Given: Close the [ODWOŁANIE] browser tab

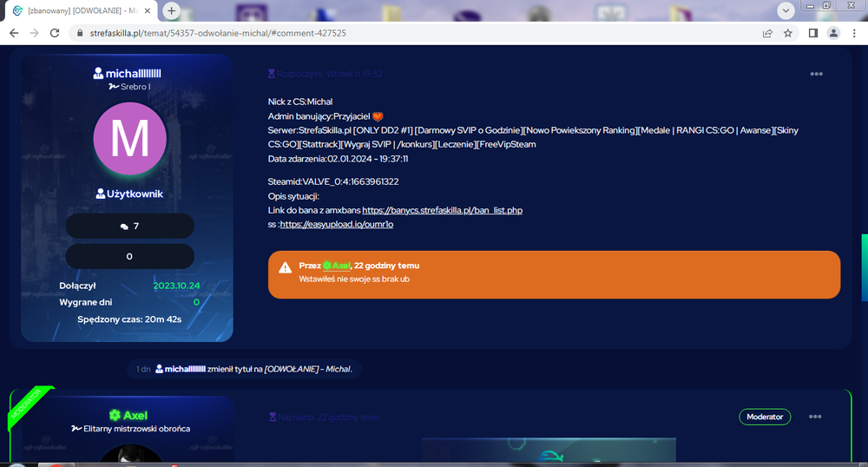Looking at the screenshot, I should (148, 10).
